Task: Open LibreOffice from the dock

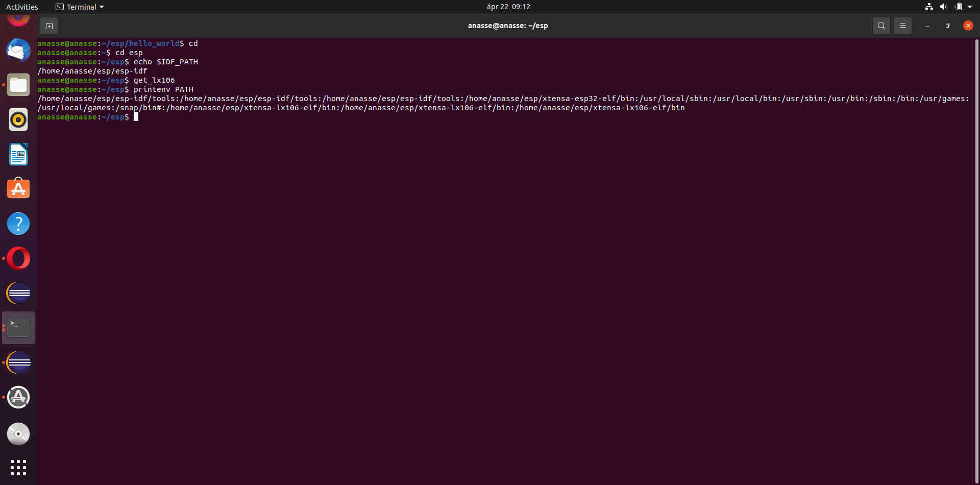Action: 18,154
